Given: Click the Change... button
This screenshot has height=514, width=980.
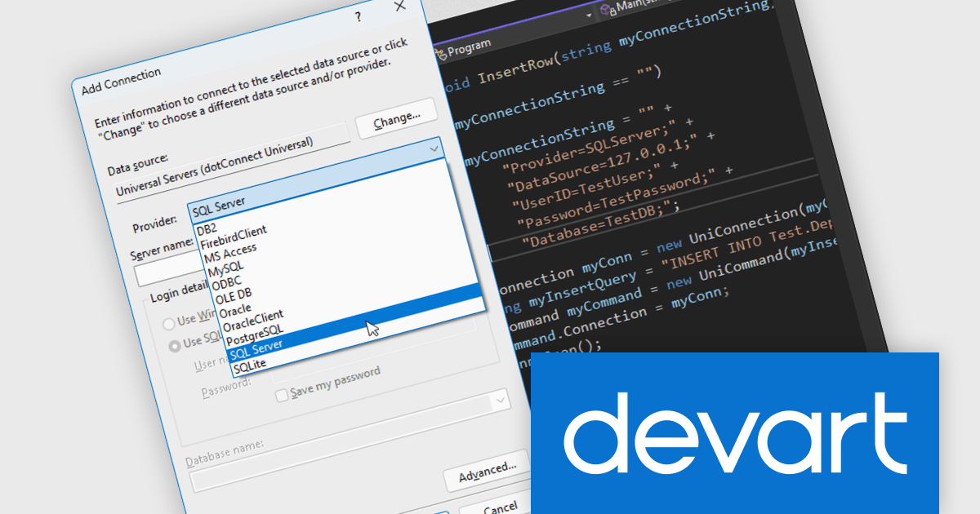Looking at the screenshot, I should (x=397, y=121).
